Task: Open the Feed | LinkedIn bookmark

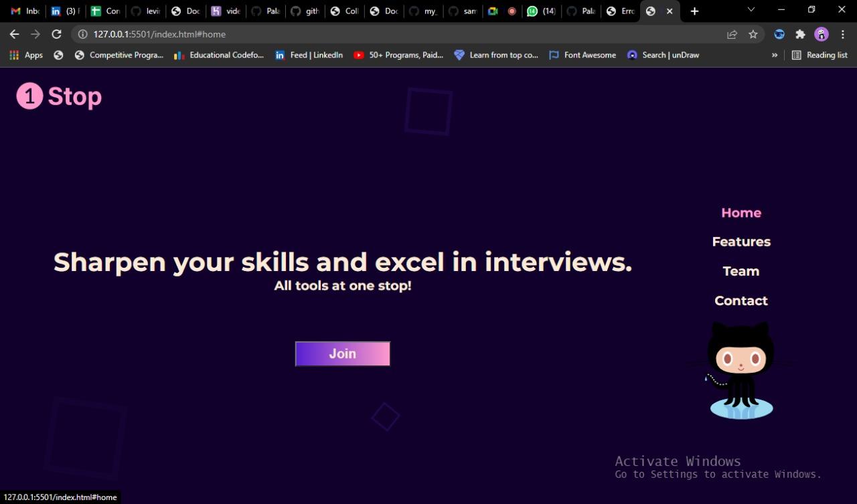Action: click(x=309, y=55)
